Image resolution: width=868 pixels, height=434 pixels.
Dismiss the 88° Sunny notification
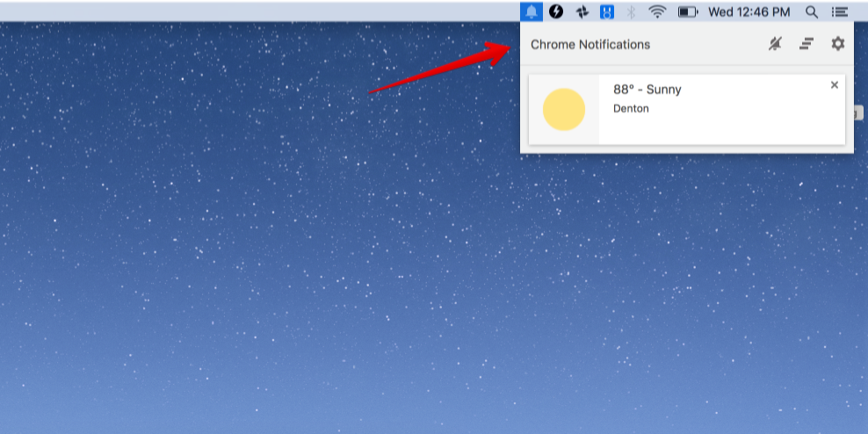point(835,84)
